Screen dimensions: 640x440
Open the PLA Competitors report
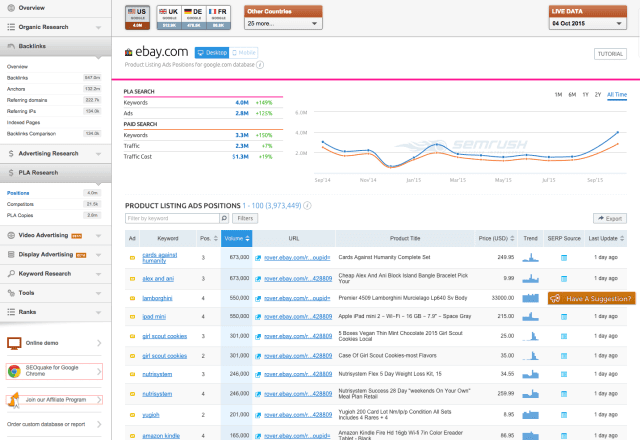[20, 204]
